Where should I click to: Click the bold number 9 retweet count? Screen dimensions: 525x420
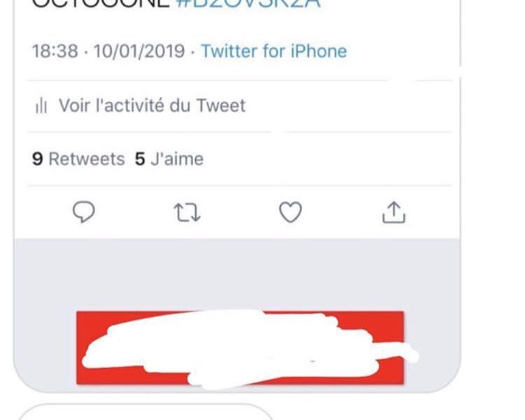pos(38,159)
